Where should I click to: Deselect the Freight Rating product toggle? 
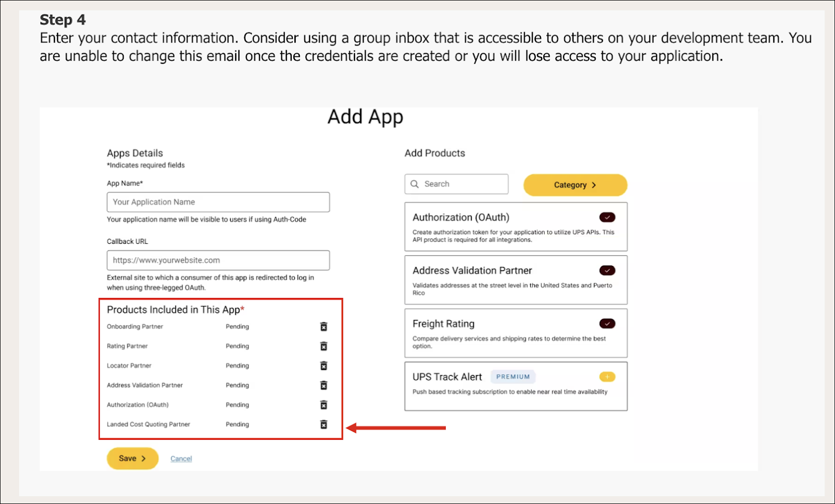[607, 323]
